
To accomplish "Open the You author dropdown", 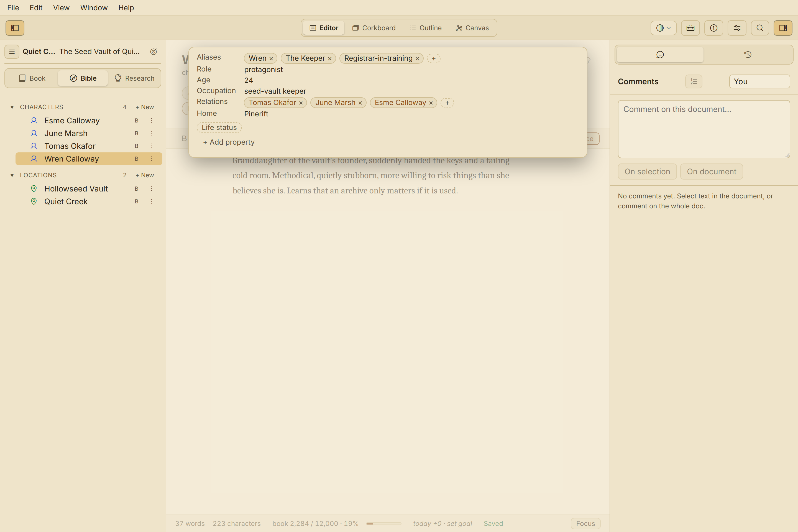I will pyautogui.click(x=760, y=81).
